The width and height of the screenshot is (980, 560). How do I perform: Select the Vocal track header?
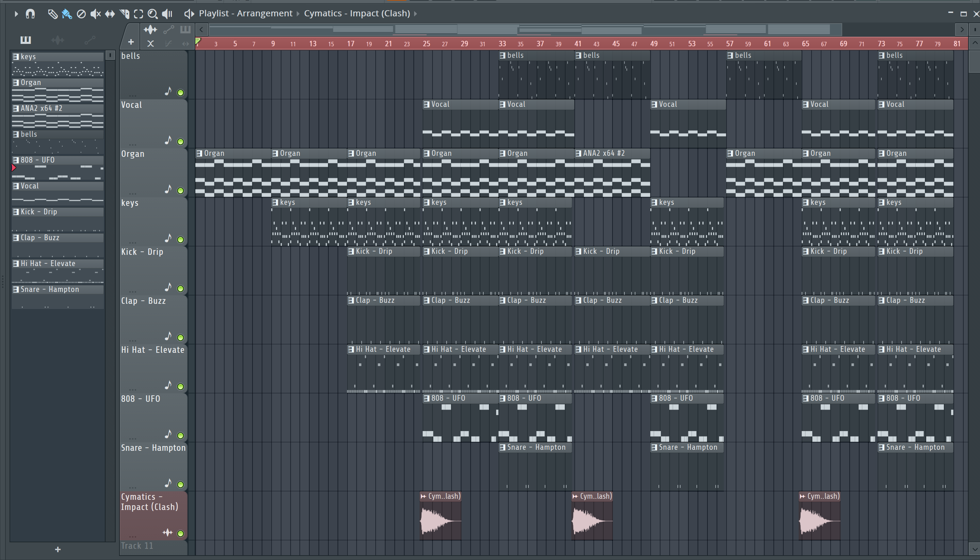153,123
